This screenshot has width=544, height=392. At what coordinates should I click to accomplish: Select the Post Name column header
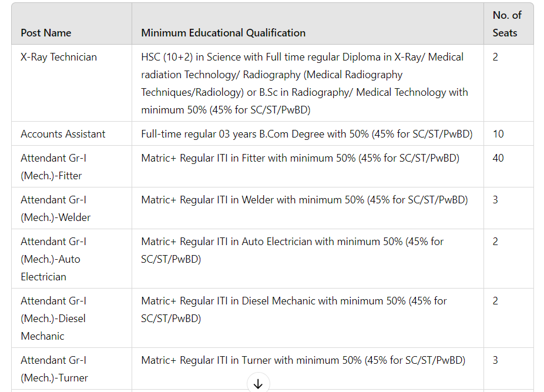point(46,33)
